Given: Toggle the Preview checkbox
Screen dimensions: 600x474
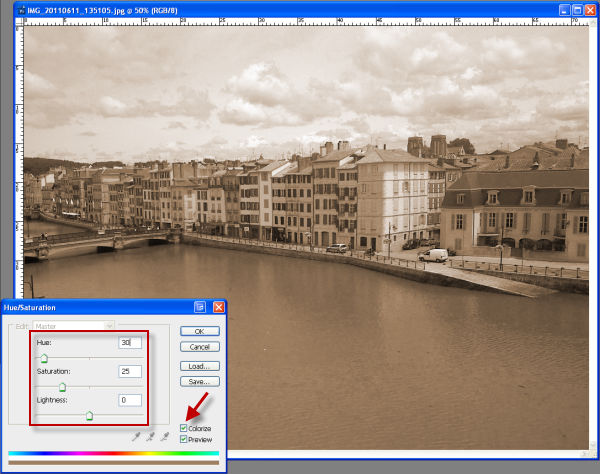Looking at the screenshot, I should tap(182, 440).
